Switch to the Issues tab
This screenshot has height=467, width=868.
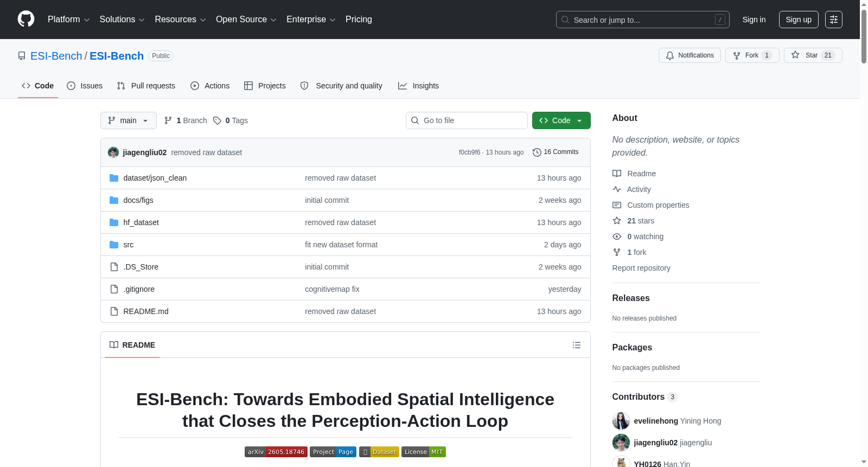[x=85, y=86]
